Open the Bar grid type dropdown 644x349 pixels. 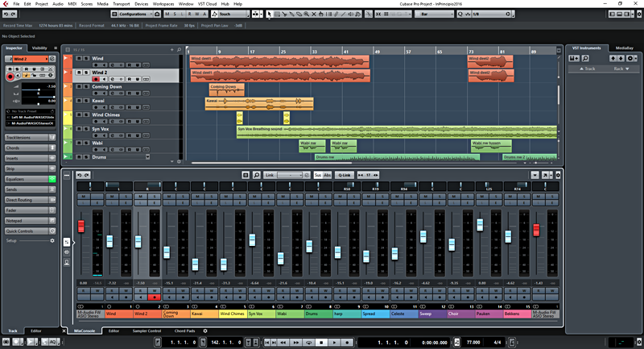[x=435, y=14]
